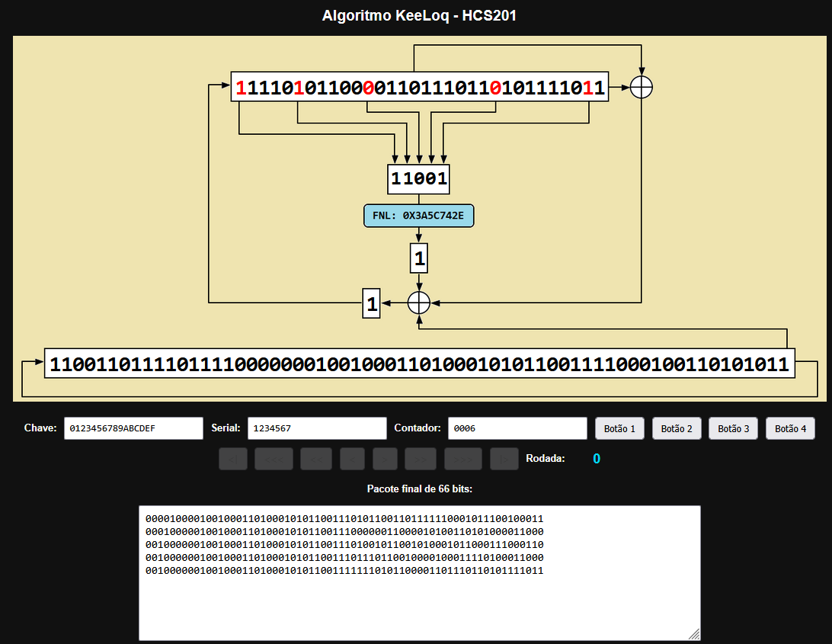The image size is (832, 644).
Task: Click the Rodada: label
Action: pyautogui.click(x=545, y=459)
